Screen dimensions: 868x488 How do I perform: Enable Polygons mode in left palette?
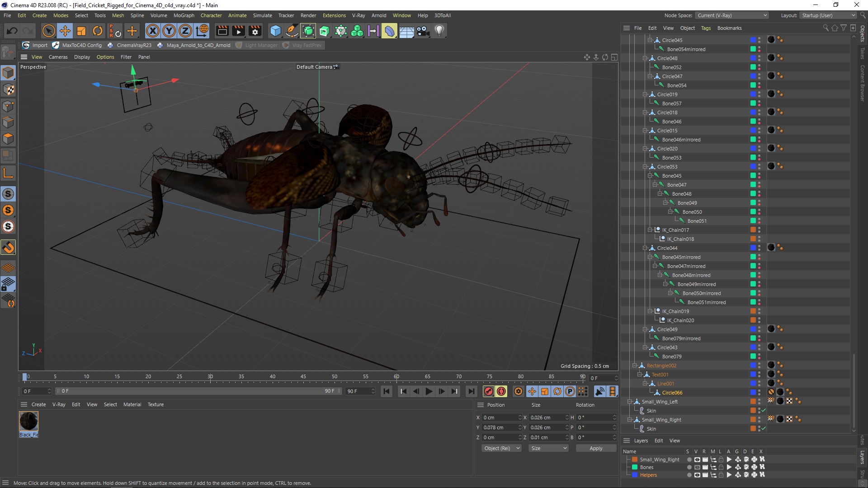pyautogui.click(x=8, y=139)
